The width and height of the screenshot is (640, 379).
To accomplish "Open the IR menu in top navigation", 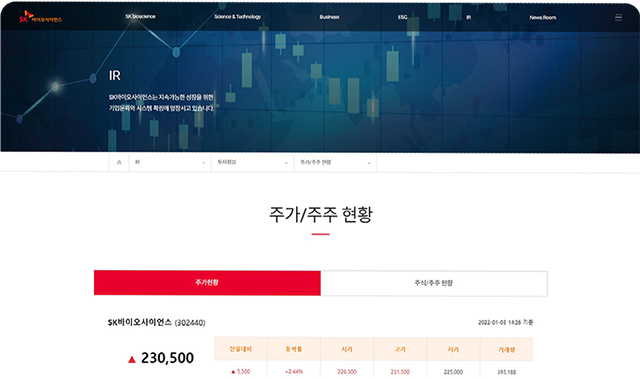I will click(469, 18).
